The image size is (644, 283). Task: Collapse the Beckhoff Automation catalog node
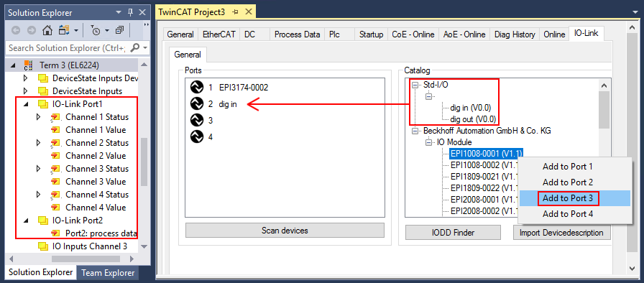[415, 131]
